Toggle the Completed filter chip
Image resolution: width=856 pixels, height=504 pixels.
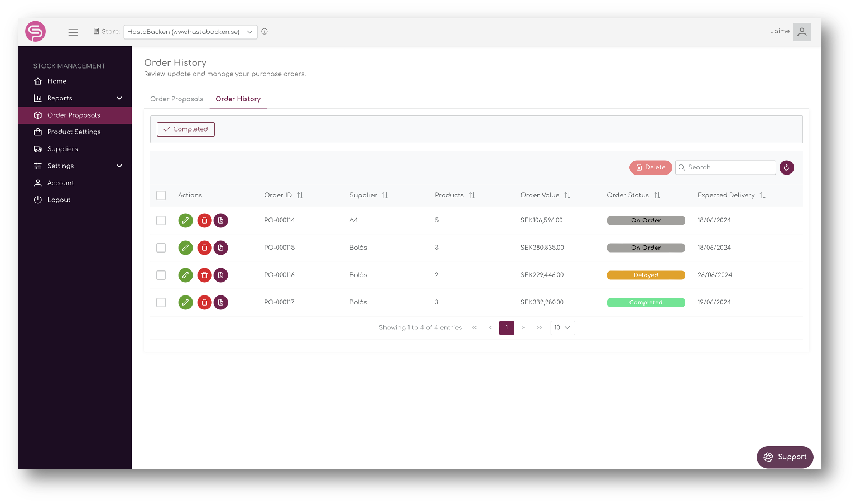185,129
